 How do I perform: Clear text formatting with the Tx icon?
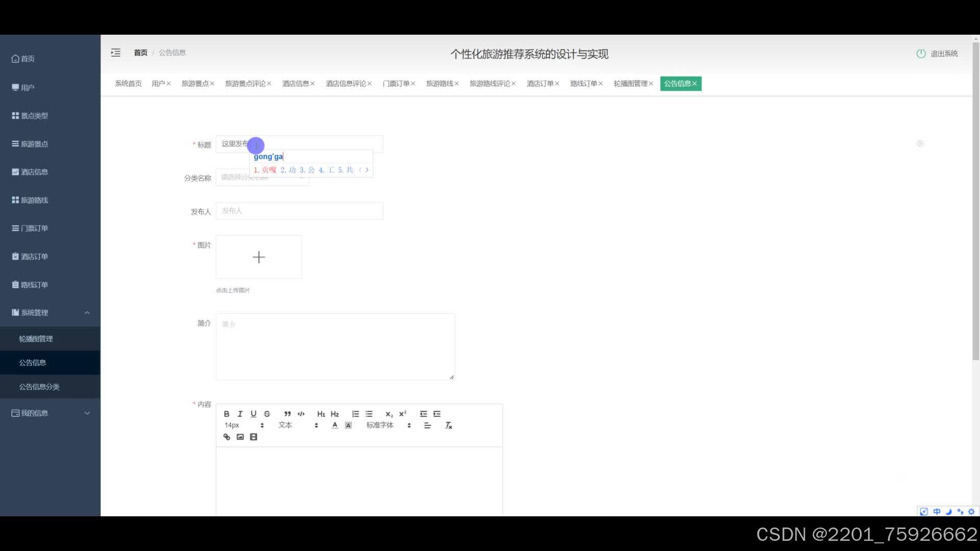tap(449, 425)
